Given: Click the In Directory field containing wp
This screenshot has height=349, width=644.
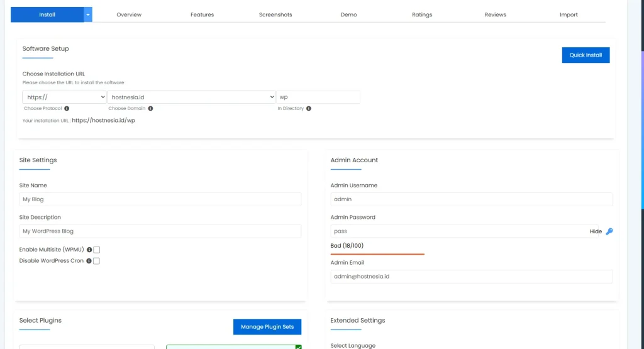Looking at the screenshot, I should pos(318,97).
